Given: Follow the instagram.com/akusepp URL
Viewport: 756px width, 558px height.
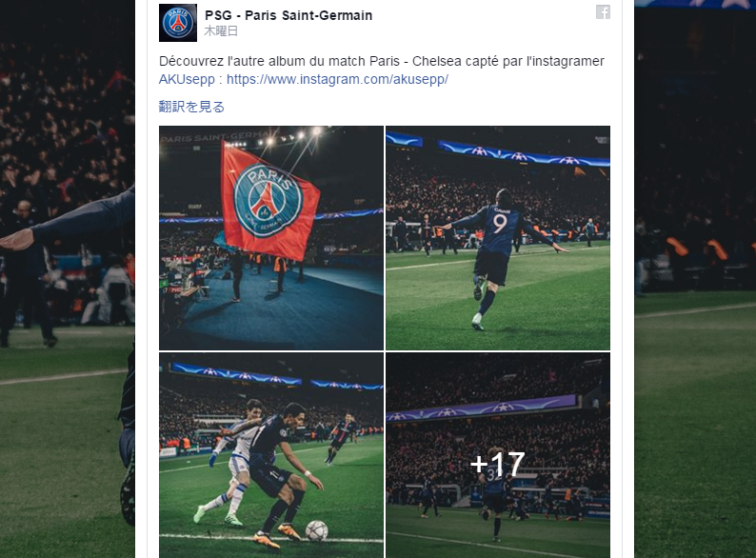Looking at the screenshot, I should tap(337, 79).
